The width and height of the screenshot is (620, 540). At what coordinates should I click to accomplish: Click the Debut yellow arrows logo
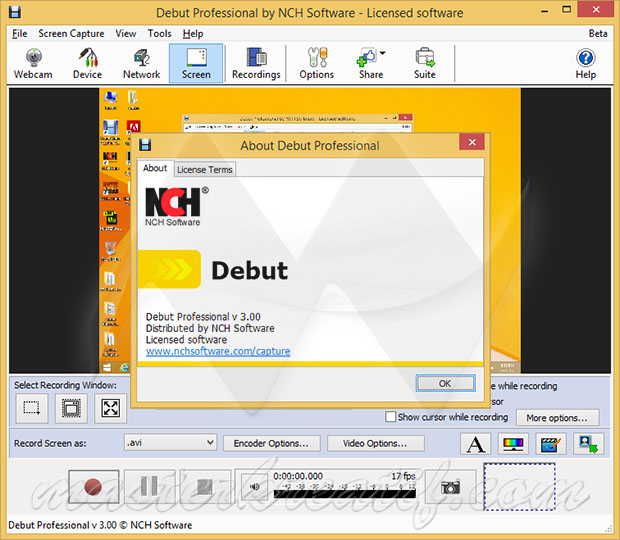[x=170, y=269]
